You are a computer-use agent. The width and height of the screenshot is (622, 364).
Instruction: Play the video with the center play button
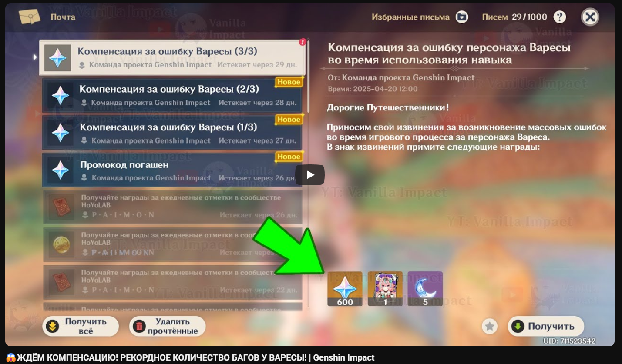310,175
